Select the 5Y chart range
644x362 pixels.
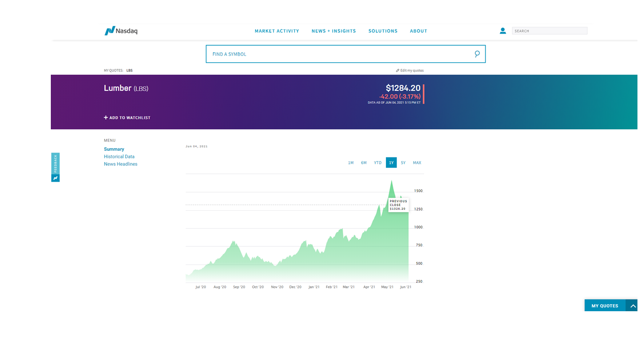pyautogui.click(x=403, y=162)
